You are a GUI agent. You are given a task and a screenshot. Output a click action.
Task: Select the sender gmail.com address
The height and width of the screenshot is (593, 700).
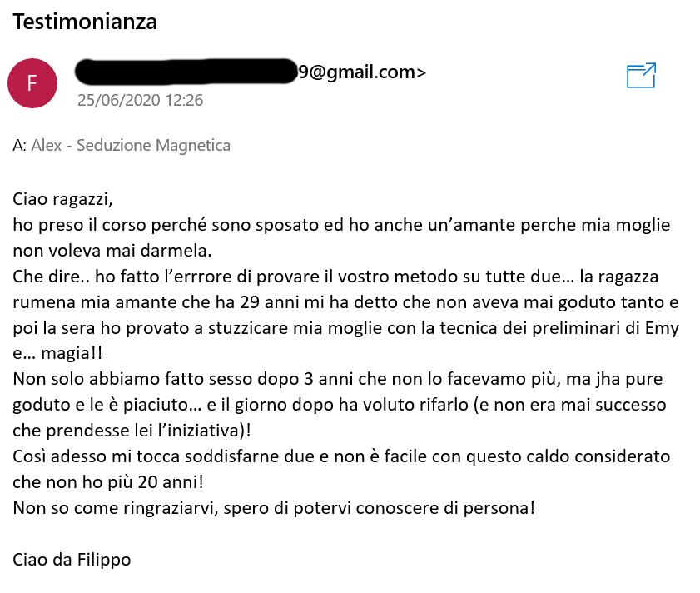pyautogui.click(x=362, y=72)
